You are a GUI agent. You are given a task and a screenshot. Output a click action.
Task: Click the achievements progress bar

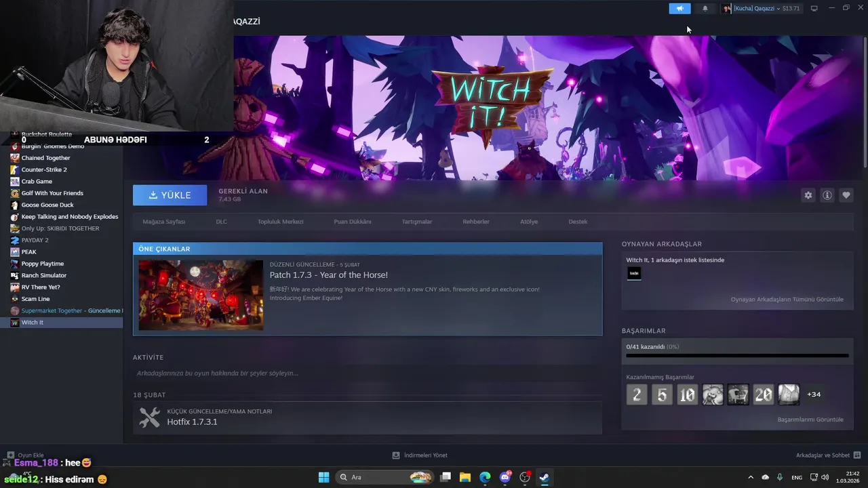point(737,355)
